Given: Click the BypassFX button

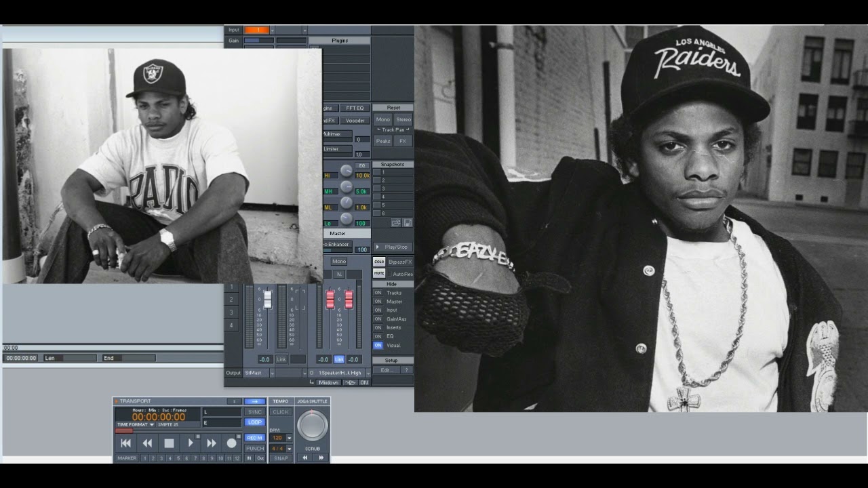Looking at the screenshot, I should point(399,262).
